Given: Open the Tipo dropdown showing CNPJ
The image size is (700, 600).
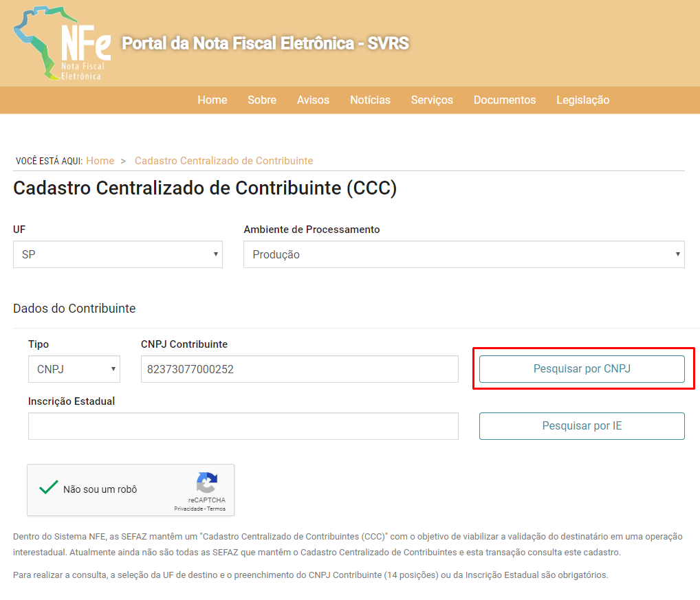Looking at the screenshot, I should pos(74,369).
